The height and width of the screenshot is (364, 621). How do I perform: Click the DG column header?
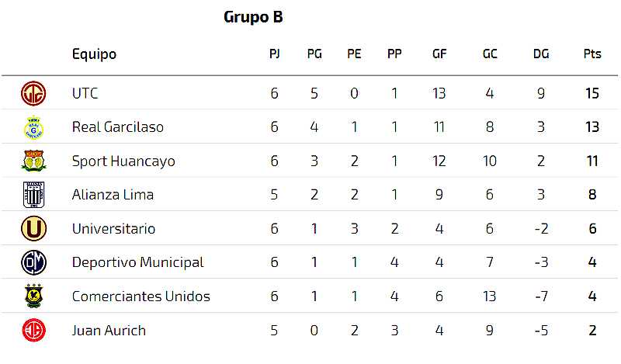pos(541,54)
